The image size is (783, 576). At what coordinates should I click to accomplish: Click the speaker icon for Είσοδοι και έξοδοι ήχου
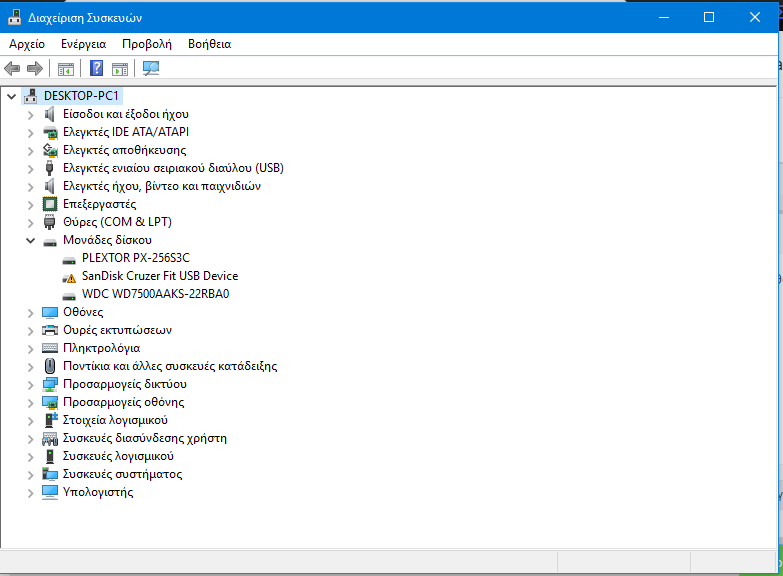[x=49, y=114]
